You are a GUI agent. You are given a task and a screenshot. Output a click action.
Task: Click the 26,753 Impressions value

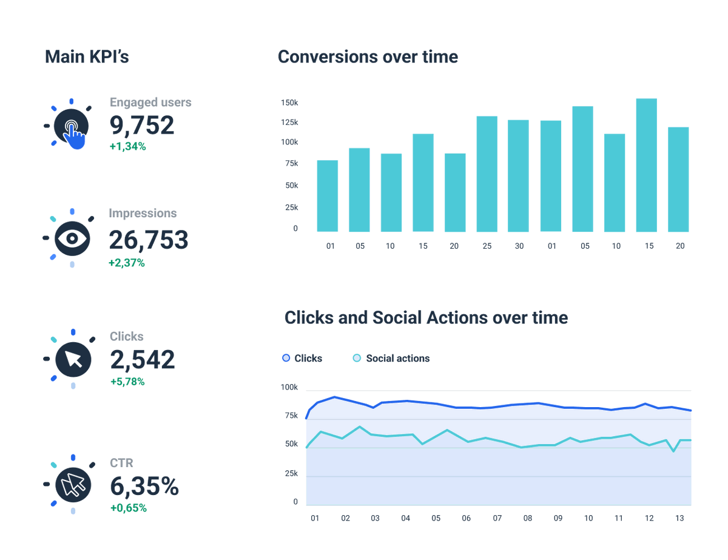[149, 240]
